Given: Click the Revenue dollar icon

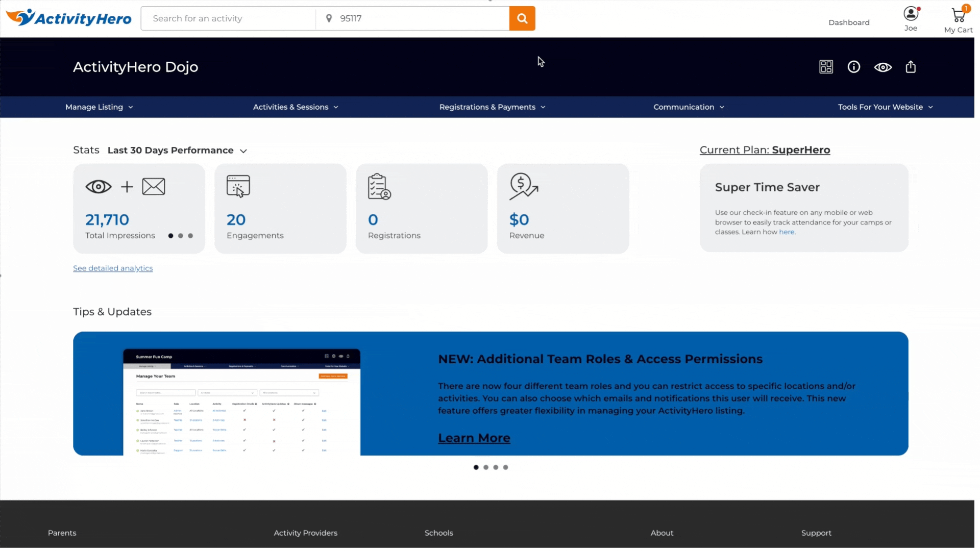Looking at the screenshot, I should click(x=523, y=187).
